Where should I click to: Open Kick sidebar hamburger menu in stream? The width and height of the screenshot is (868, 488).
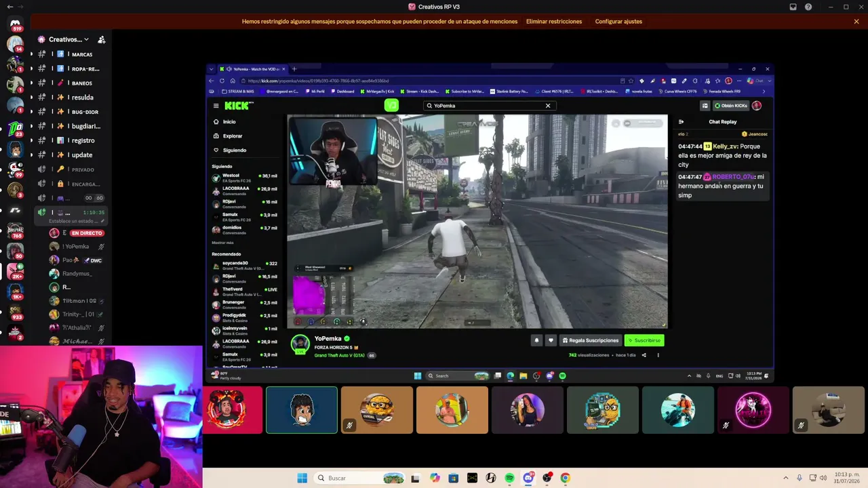pyautogui.click(x=216, y=106)
